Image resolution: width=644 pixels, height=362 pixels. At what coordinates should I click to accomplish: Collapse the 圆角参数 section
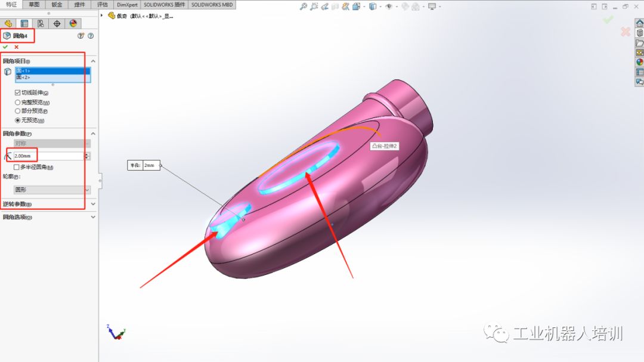[93, 134]
